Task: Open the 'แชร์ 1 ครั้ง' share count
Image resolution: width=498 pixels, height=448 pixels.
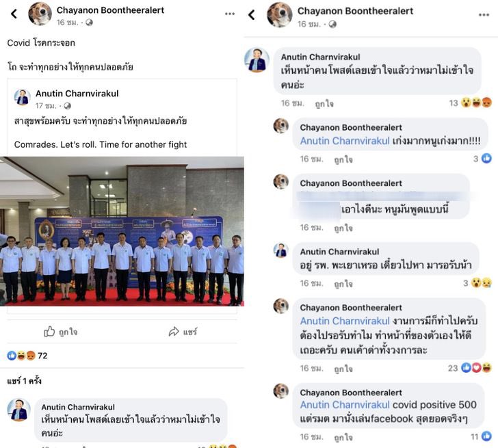Action: pos(24,381)
